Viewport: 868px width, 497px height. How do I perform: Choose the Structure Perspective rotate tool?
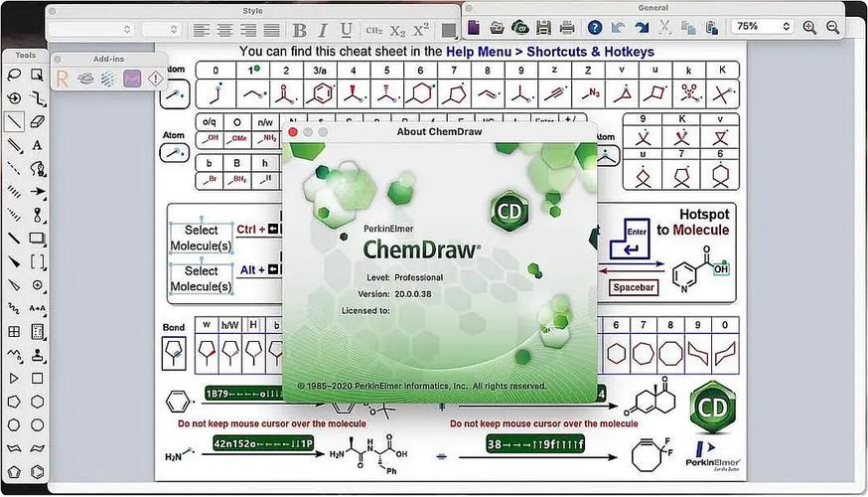(14, 98)
